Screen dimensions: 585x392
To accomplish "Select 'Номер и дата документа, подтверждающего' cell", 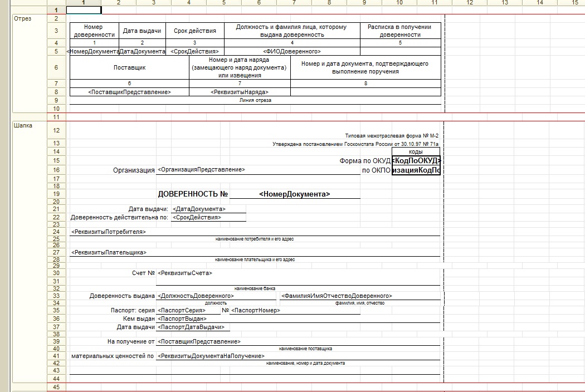I will click(365, 67).
